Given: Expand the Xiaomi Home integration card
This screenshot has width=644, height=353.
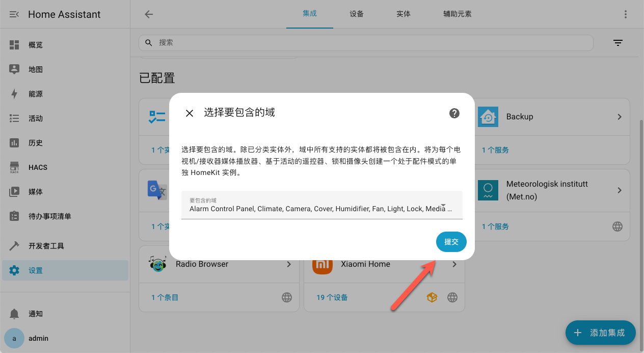Looking at the screenshot, I should point(454,264).
